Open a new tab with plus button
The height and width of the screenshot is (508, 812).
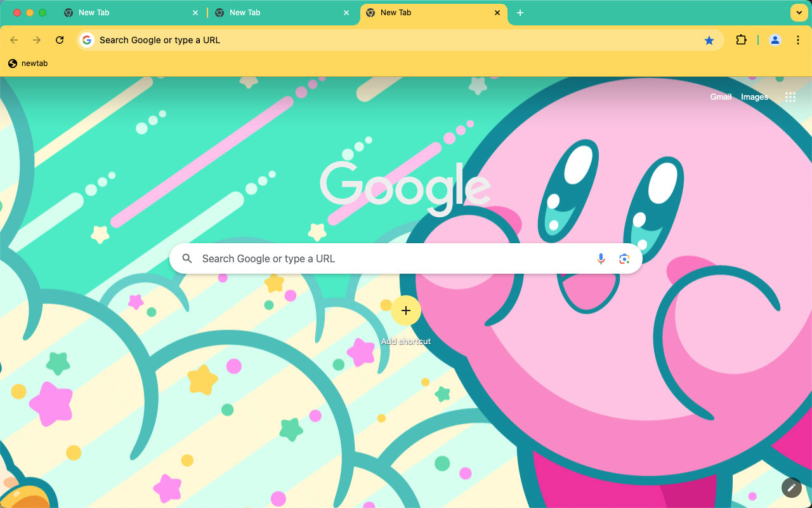click(x=520, y=13)
